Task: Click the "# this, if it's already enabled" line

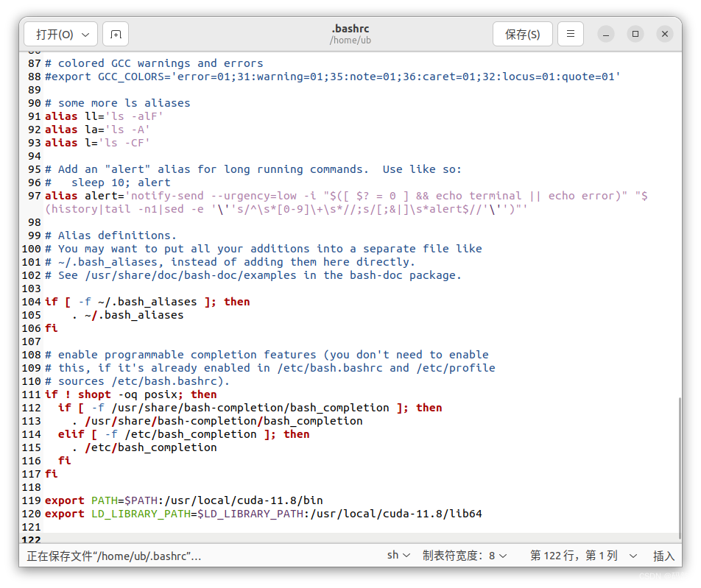Action: click(270, 368)
